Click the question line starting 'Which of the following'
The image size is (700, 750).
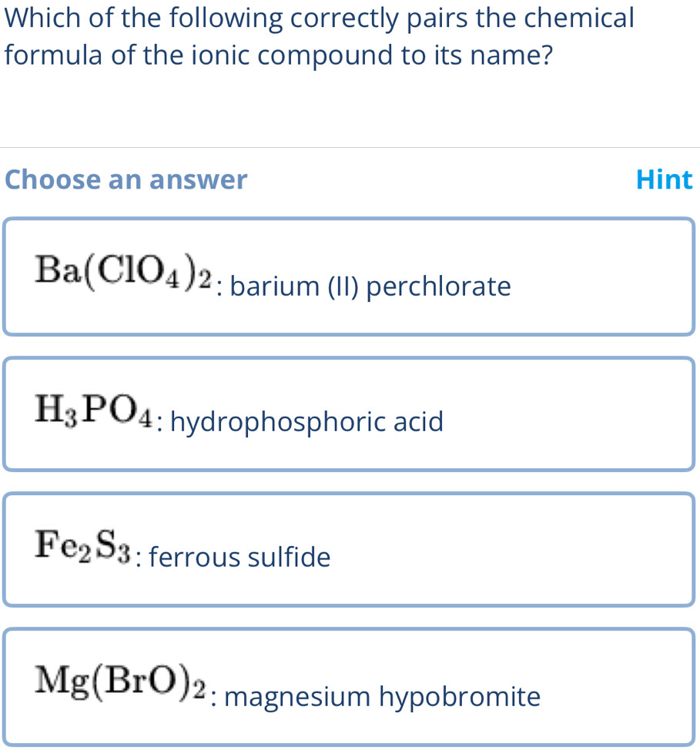(x=317, y=18)
